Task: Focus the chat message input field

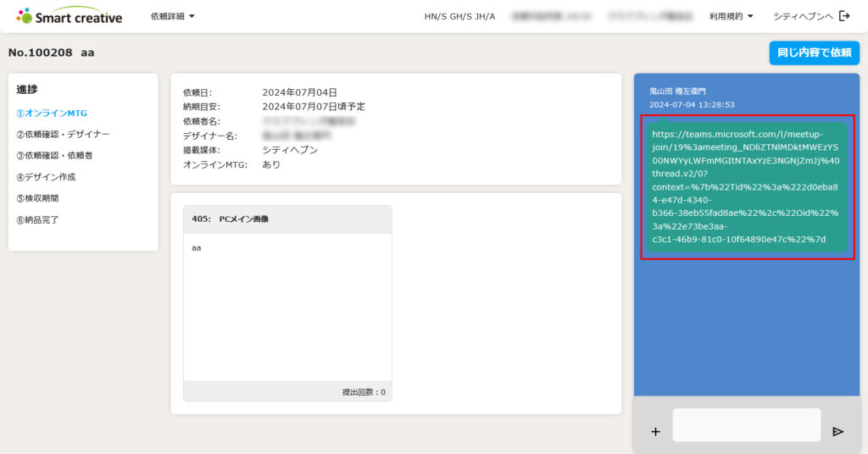Action: click(746, 424)
